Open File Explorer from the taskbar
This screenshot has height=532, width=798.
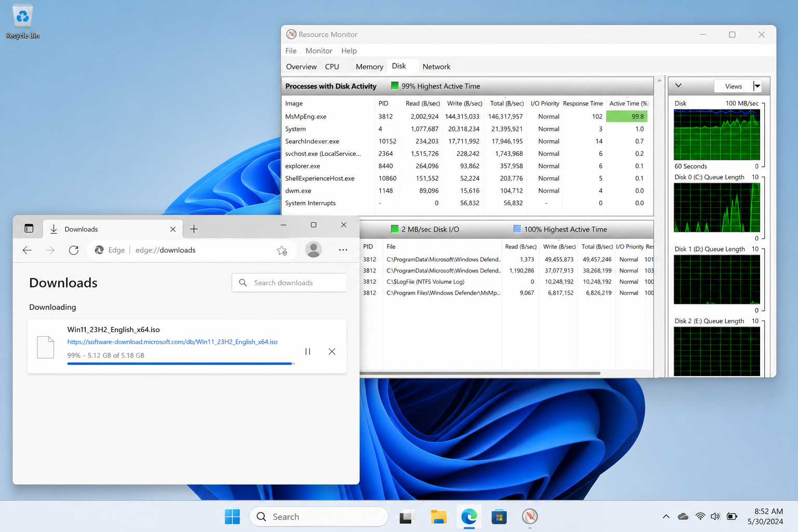point(438,516)
